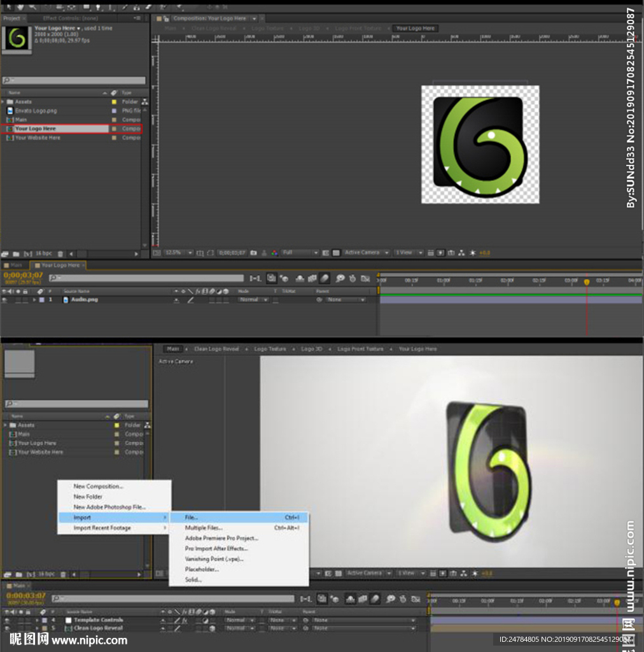The height and width of the screenshot is (652, 644).
Task: Select Multiple Files... in Import submenu
Action: pos(239,528)
